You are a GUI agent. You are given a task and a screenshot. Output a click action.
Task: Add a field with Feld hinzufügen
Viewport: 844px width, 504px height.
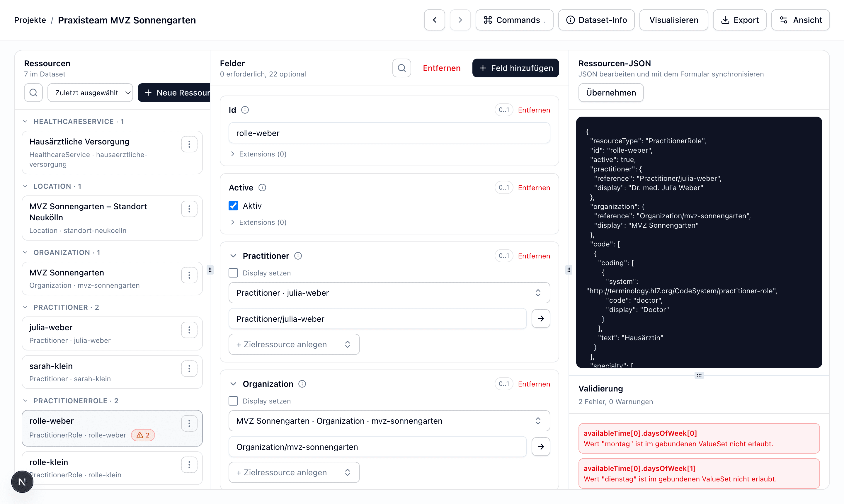515,68
